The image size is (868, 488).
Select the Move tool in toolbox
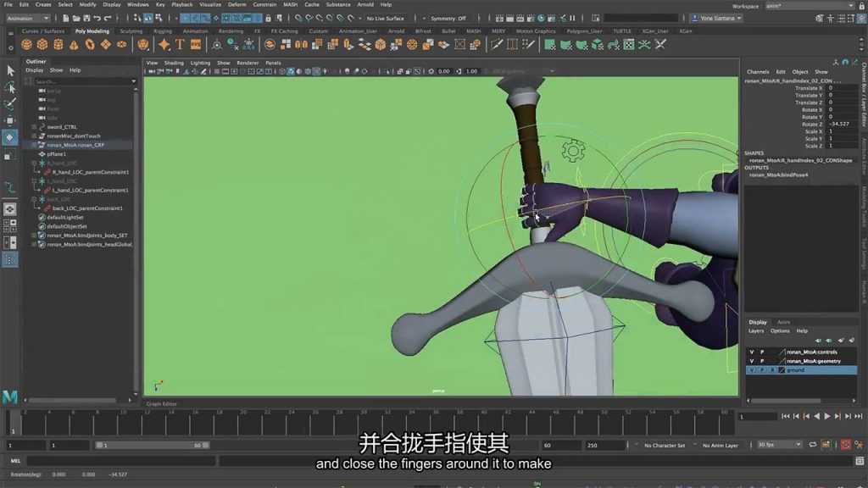tap(10, 120)
